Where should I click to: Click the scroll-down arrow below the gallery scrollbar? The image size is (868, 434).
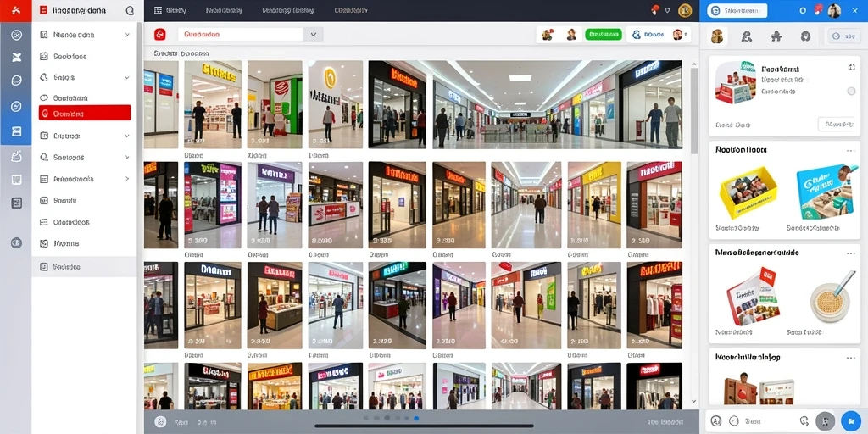point(694,402)
